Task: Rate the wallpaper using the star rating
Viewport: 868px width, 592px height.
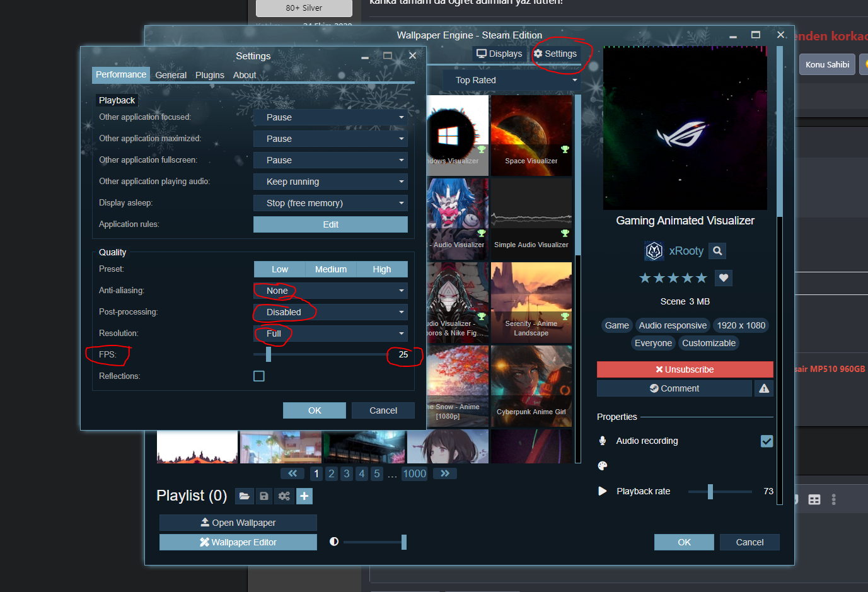Action: coord(673,278)
